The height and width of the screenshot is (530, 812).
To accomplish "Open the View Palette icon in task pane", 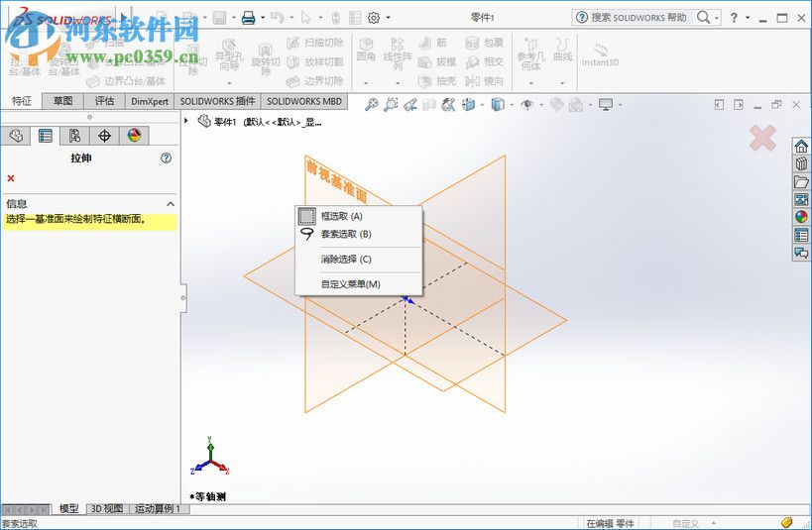I will tap(801, 199).
